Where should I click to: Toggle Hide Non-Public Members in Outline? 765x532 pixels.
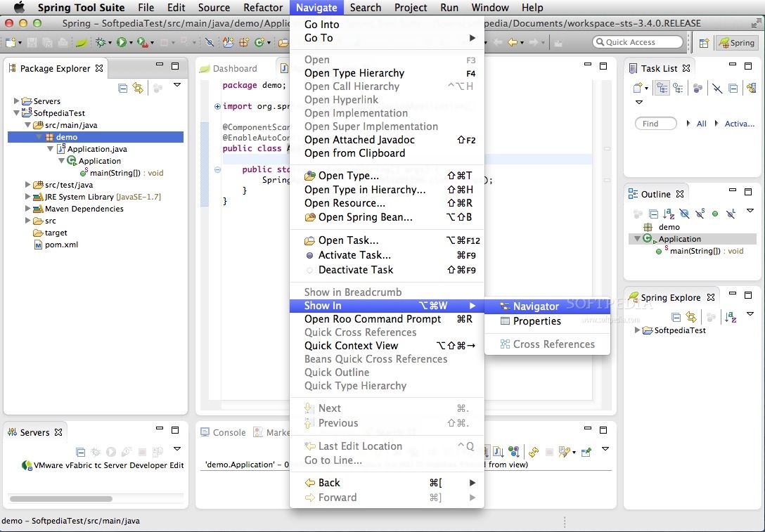click(715, 214)
